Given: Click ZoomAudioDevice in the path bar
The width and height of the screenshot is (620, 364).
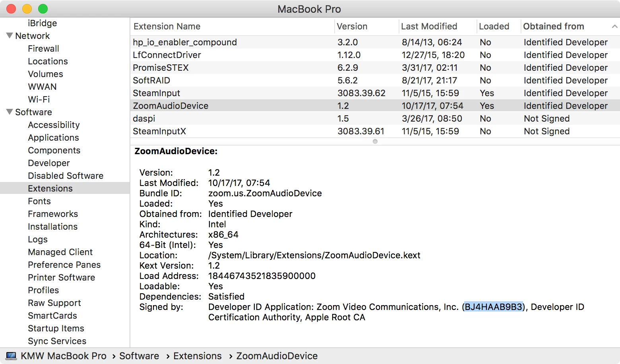Looking at the screenshot, I should pyautogui.click(x=277, y=356).
